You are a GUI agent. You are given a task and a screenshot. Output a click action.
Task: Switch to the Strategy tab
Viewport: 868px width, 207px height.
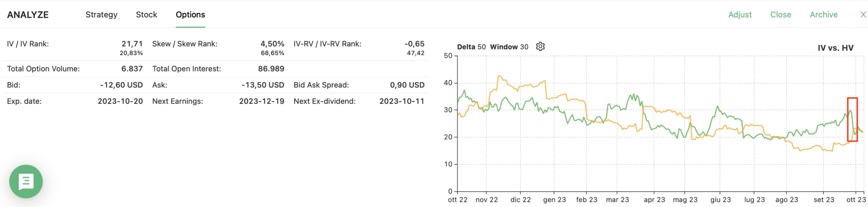tap(101, 14)
